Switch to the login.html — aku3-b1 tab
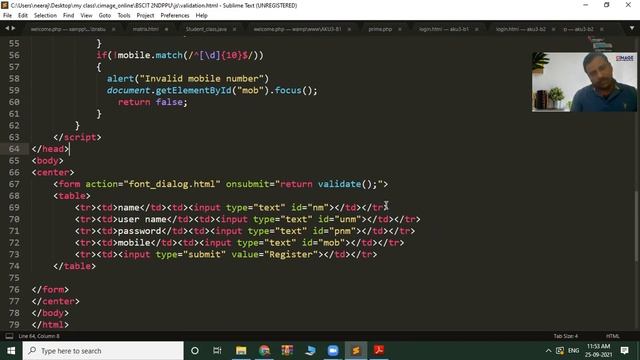Image resolution: width=640 pixels, height=360 pixels. coord(444,29)
